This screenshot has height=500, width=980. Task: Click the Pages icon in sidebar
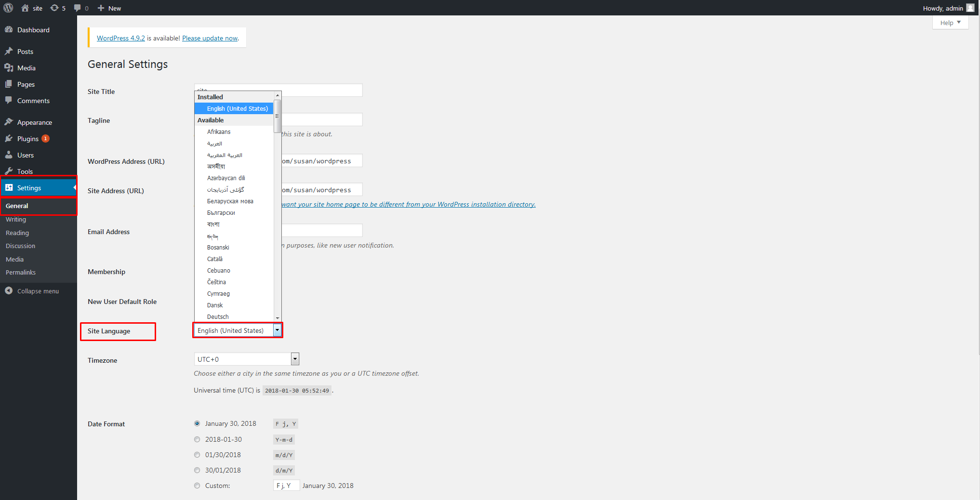tap(9, 84)
